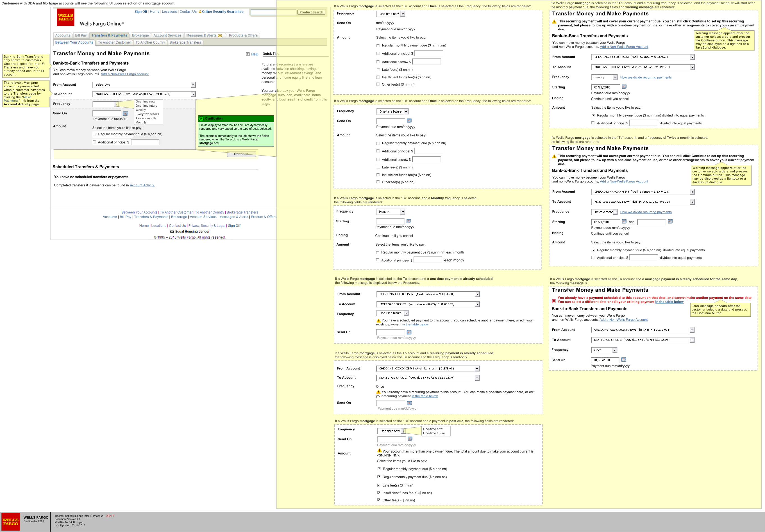
Task: Choose 'One-time future' in past due frequency list
Action: (434, 433)
